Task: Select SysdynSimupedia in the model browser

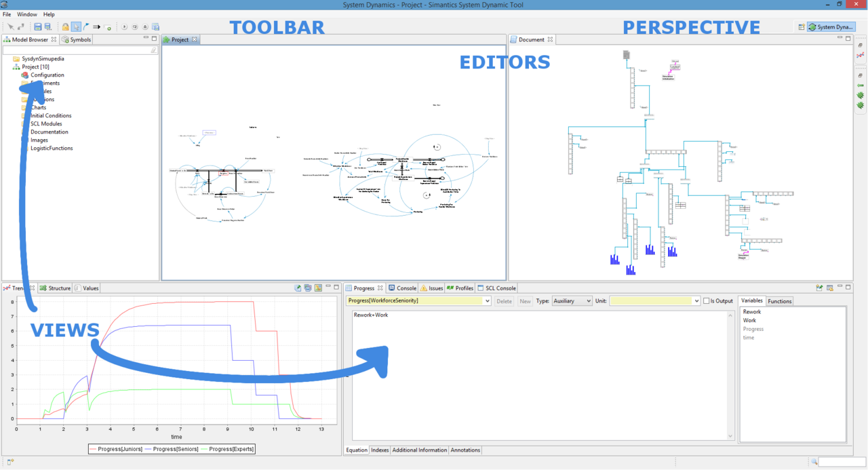Action: tap(43, 59)
